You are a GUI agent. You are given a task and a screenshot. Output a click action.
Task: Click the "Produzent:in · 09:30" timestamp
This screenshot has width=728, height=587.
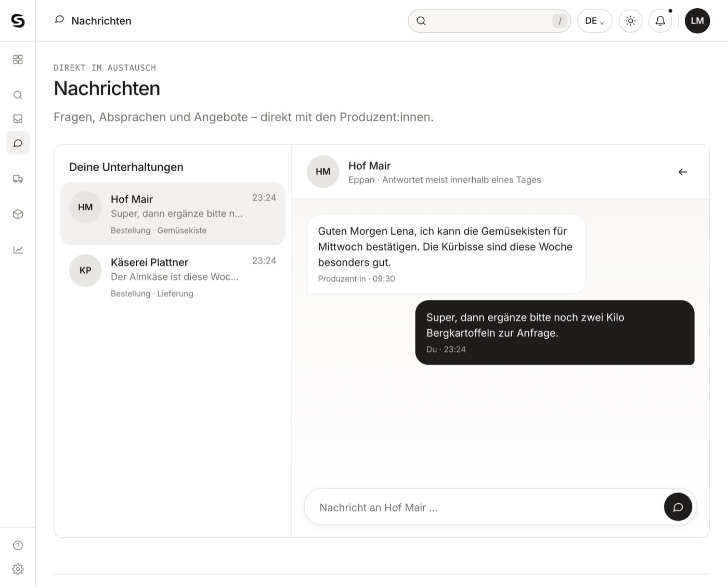pos(356,279)
